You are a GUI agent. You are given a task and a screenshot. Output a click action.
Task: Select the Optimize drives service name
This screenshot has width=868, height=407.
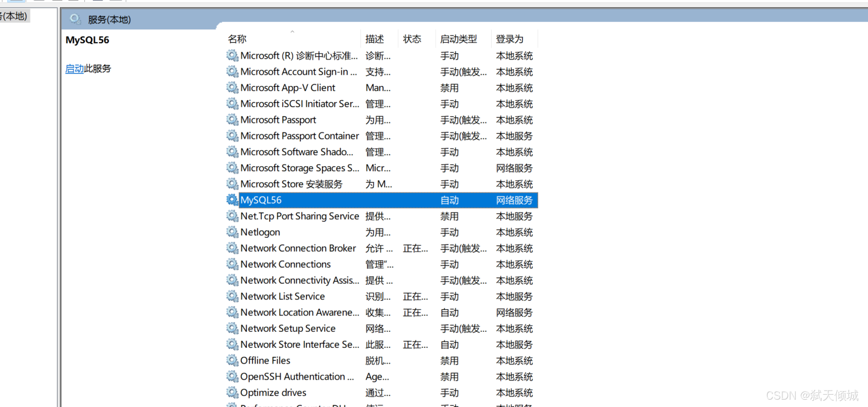coord(273,393)
